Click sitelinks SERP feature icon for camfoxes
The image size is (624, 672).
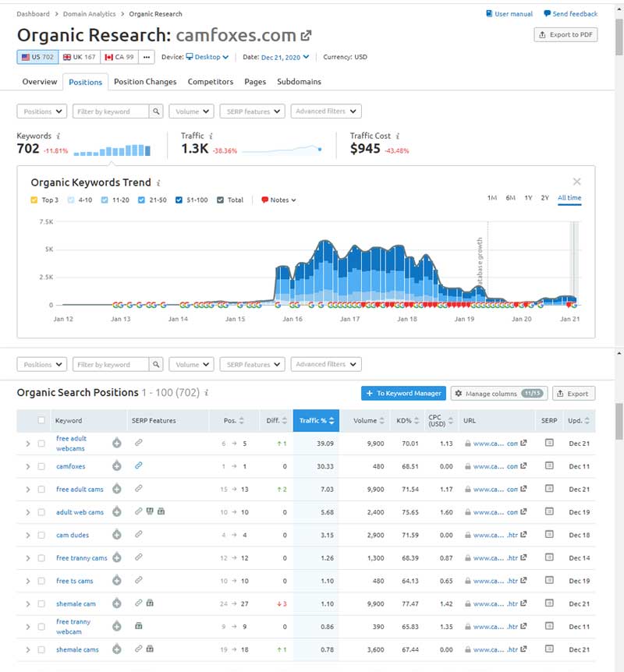pos(139,465)
